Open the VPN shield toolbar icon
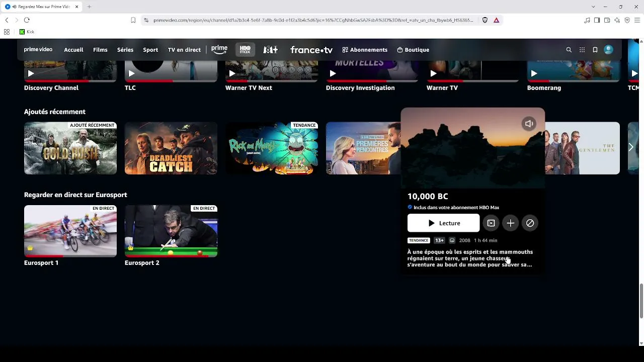Viewport: 644px width, 362px height. point(627,20)
